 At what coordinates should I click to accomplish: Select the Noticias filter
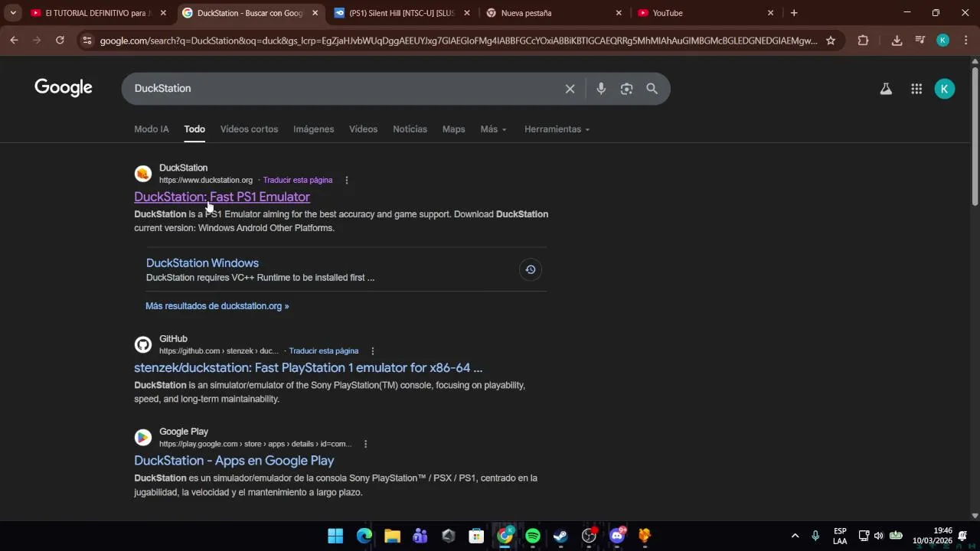(410, 129)
